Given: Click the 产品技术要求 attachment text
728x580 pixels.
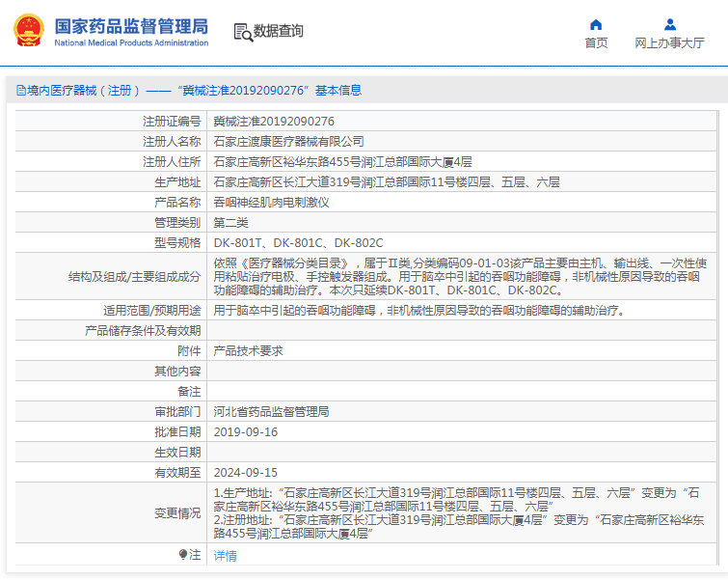Looking at the screenshot, I should coord(248,351).
